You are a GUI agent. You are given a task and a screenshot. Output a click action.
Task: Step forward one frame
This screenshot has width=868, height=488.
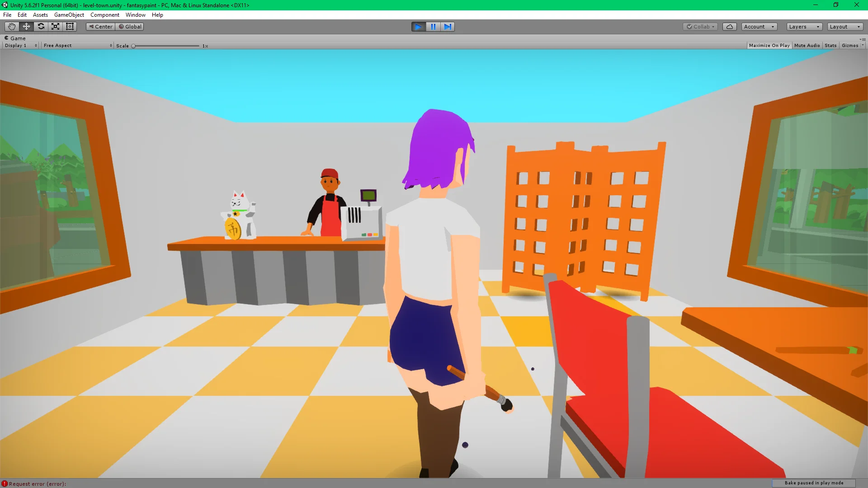448,27
